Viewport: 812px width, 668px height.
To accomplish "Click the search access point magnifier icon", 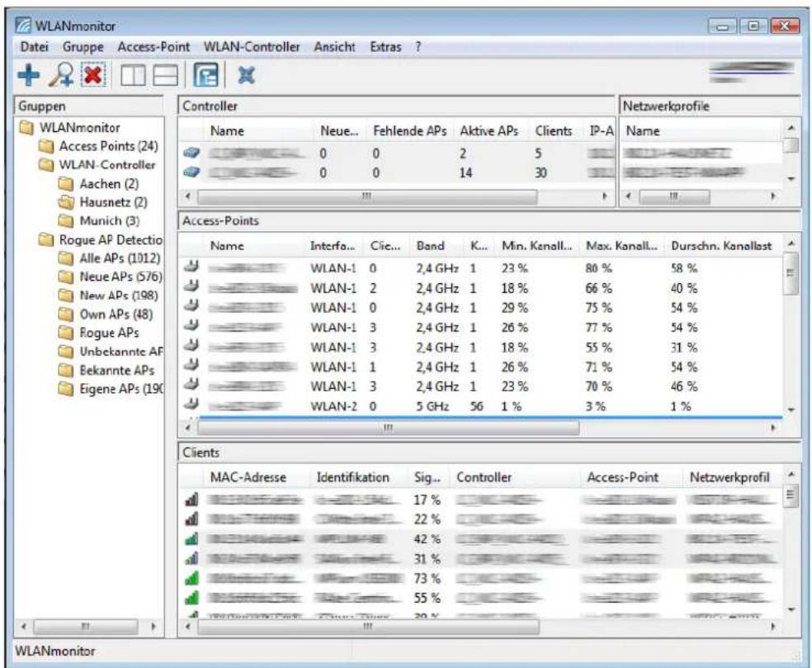I will click(61, 75).
